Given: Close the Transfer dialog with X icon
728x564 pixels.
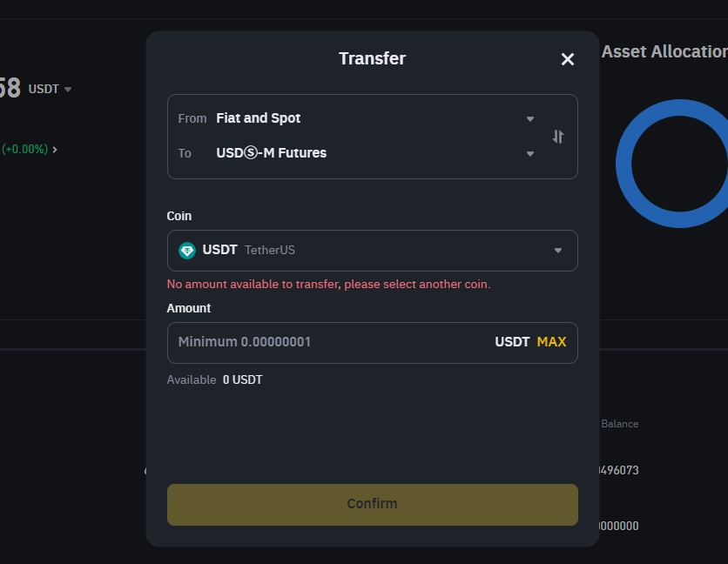Looking at the screenshot, I should pyautogui.click(x=568, y=59).
